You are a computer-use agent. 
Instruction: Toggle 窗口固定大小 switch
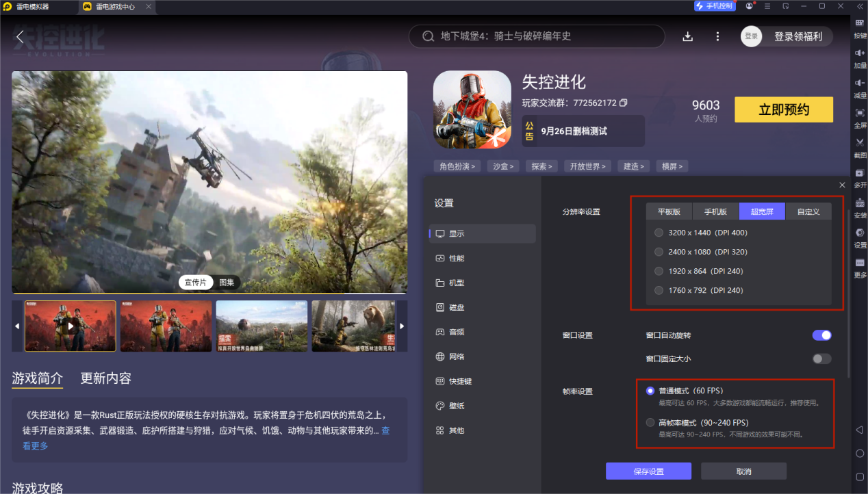tap(821, 359)
